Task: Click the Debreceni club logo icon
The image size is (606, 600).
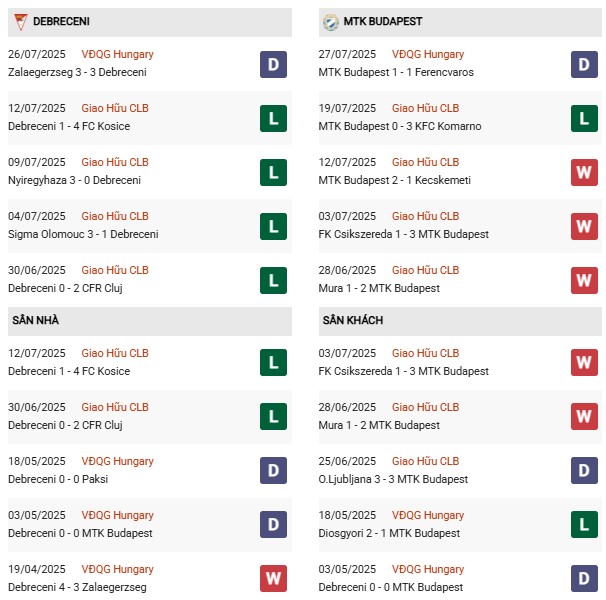Action: pos(20,21)
